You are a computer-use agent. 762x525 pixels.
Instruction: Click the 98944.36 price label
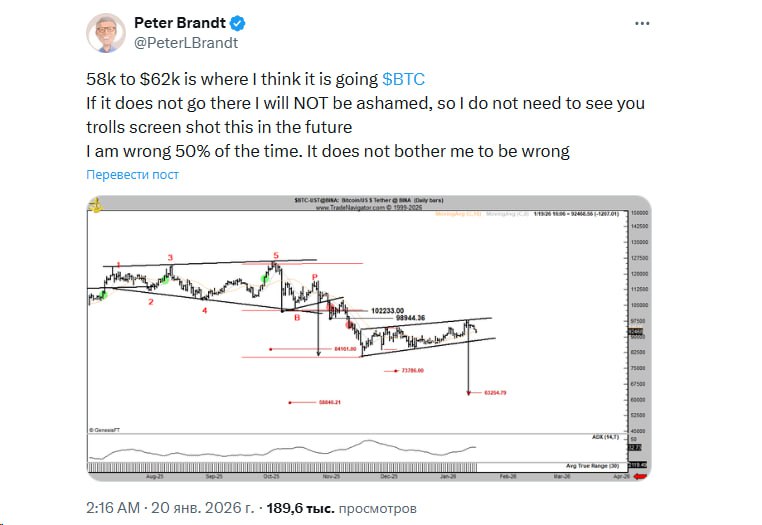coord(410,318)
